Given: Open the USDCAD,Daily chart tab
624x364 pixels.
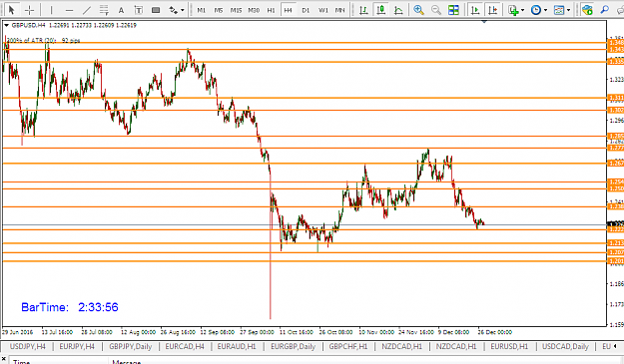Looking at the screenshot, I should 565,346.
